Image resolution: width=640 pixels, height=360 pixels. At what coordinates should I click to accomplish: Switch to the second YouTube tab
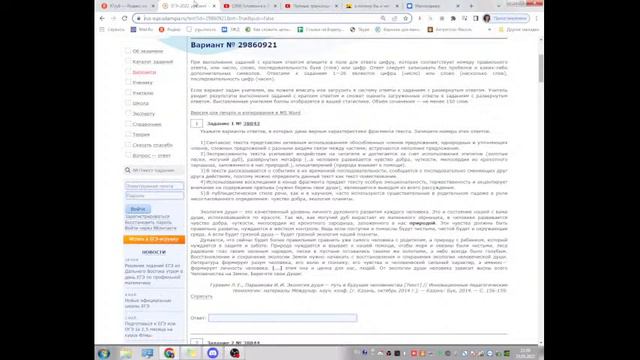(x=311, y=6)
